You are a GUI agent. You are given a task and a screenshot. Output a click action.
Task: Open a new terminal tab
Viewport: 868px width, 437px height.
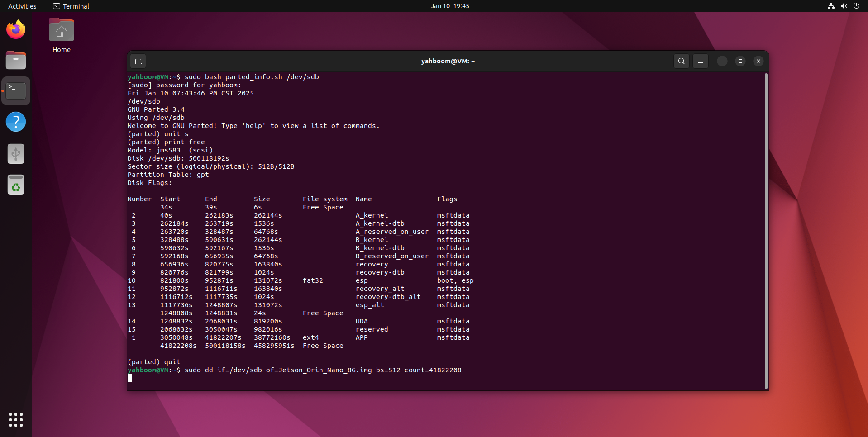coord(138,61)
